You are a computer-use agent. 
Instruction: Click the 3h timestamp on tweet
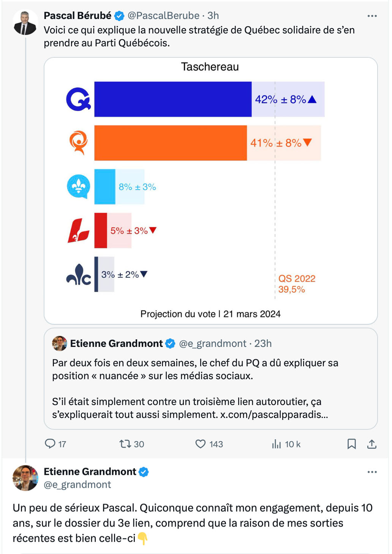[x=213, y=16]
